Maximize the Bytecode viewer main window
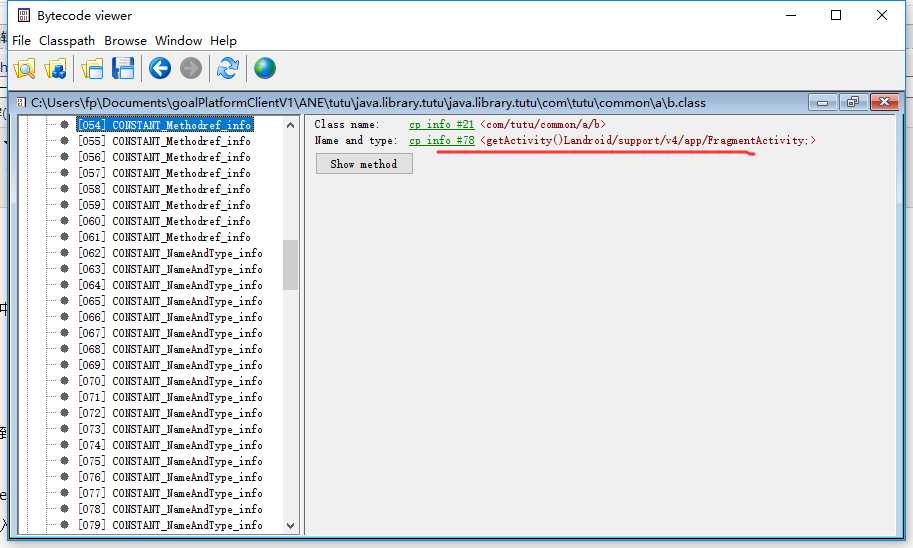This screenshot has width=913, height=548. 836,15
